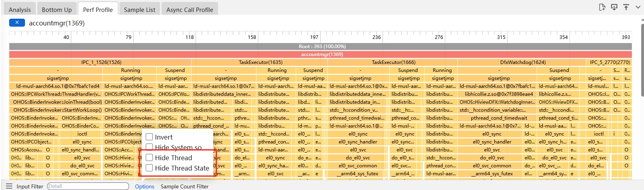
Task: Click the download/import monitor icon
Action: point(614,7)
